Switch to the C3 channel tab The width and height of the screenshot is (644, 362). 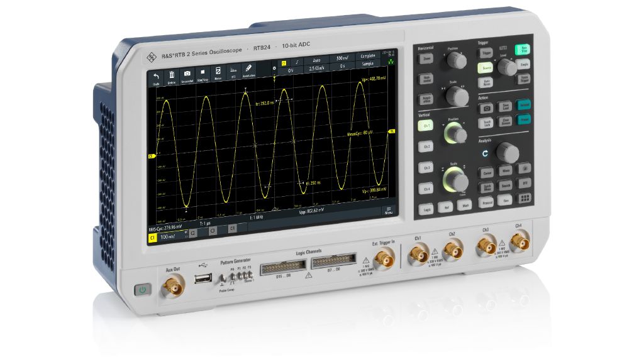213,231
